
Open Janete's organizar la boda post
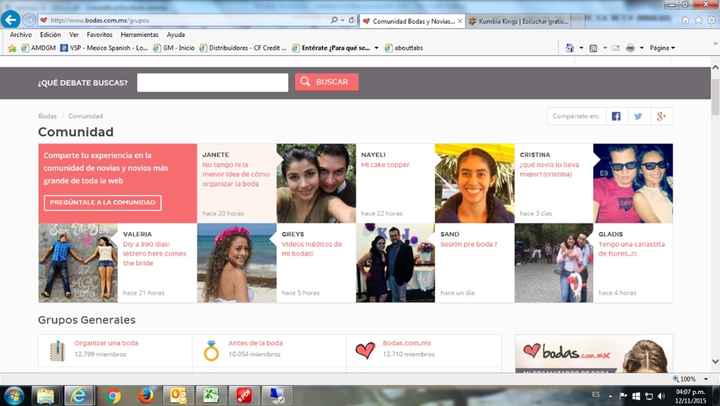click(236, 174)
